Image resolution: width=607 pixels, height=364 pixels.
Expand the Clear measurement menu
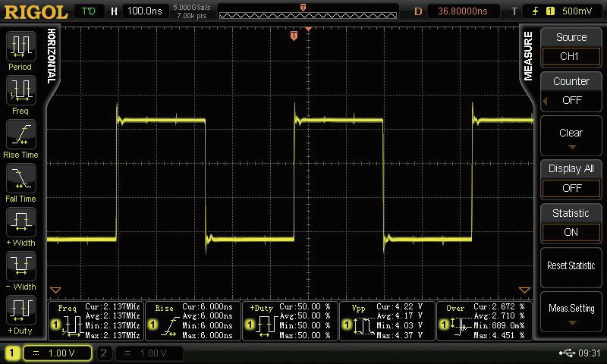pyautogui.click(x=571, y=136)
